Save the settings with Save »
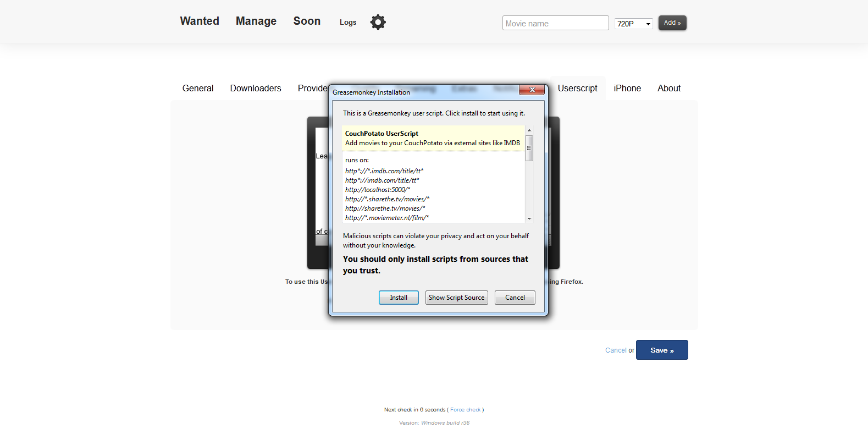 click(662, 350)
